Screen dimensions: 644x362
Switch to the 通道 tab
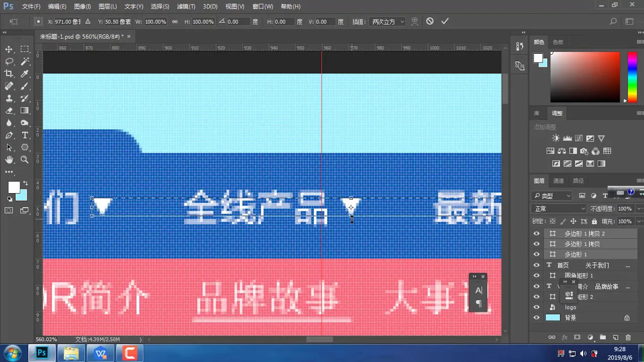click(558, 181)
